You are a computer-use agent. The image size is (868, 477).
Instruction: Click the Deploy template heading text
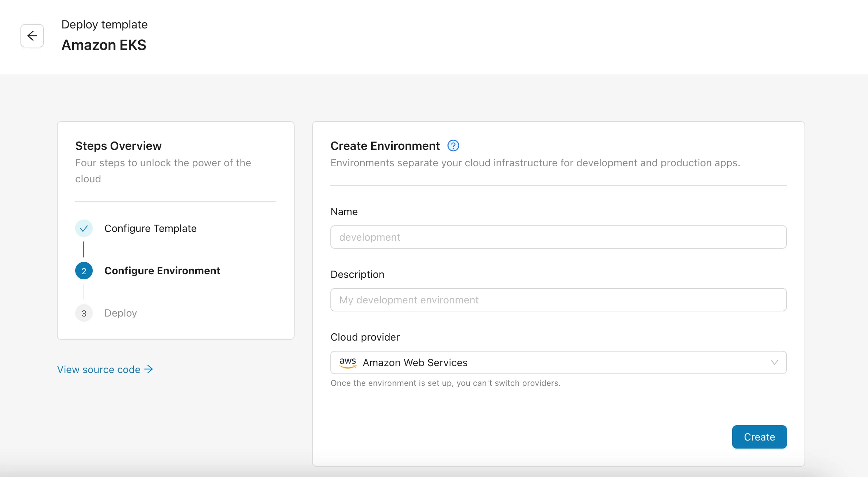(104, 24)
